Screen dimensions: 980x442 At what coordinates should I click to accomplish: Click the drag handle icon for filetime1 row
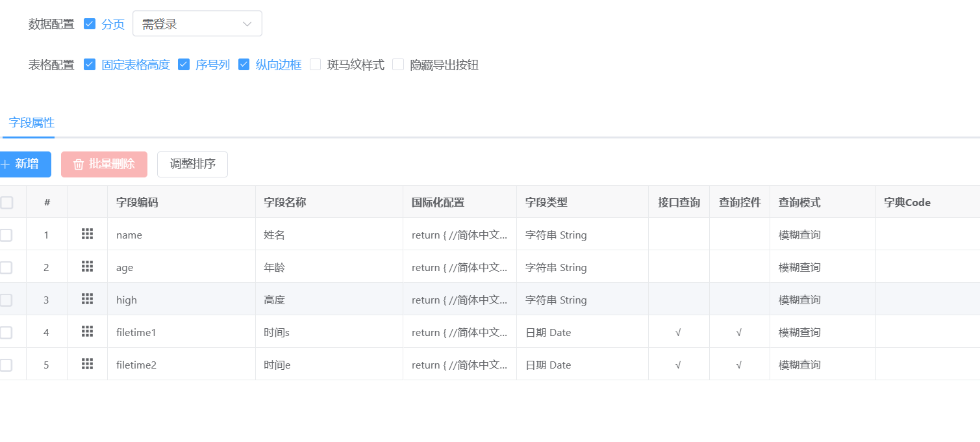pos(87,331)
